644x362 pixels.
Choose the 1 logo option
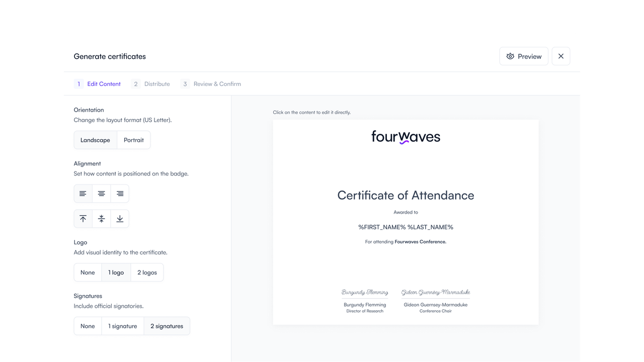point(116,273)
